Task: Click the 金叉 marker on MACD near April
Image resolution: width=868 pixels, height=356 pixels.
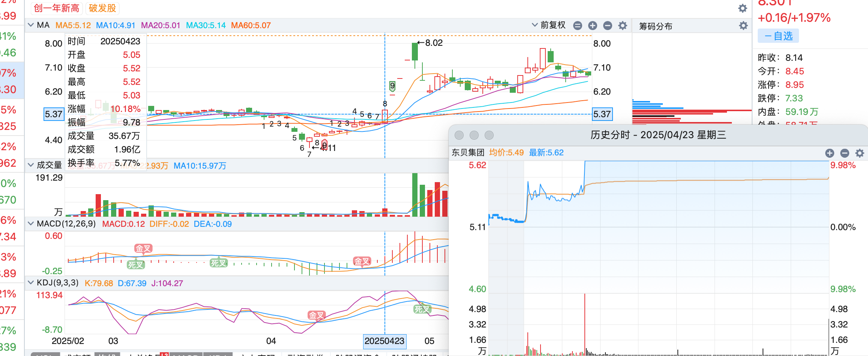Action: coord(362,261)
